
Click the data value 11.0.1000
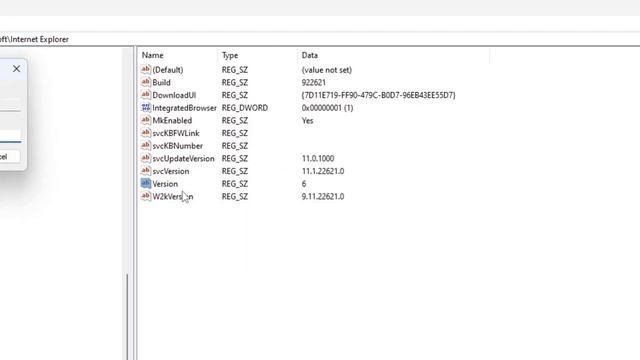pos(318,158)
